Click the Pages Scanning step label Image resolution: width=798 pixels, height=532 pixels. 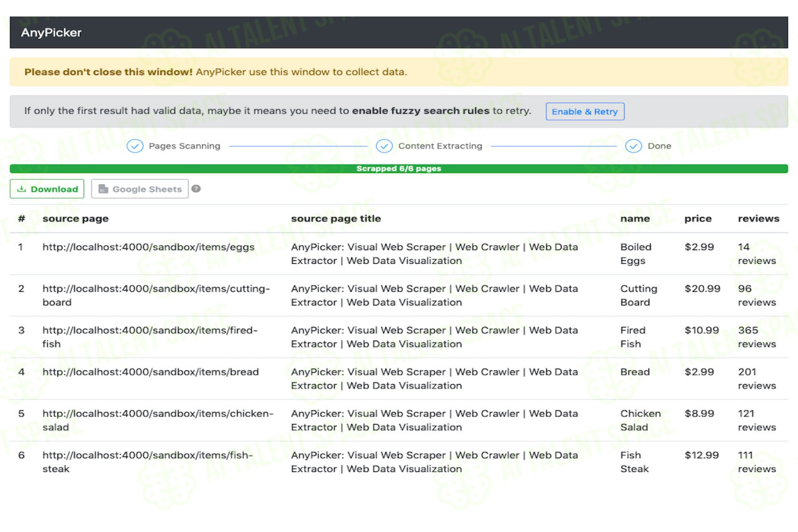(185, 146)
